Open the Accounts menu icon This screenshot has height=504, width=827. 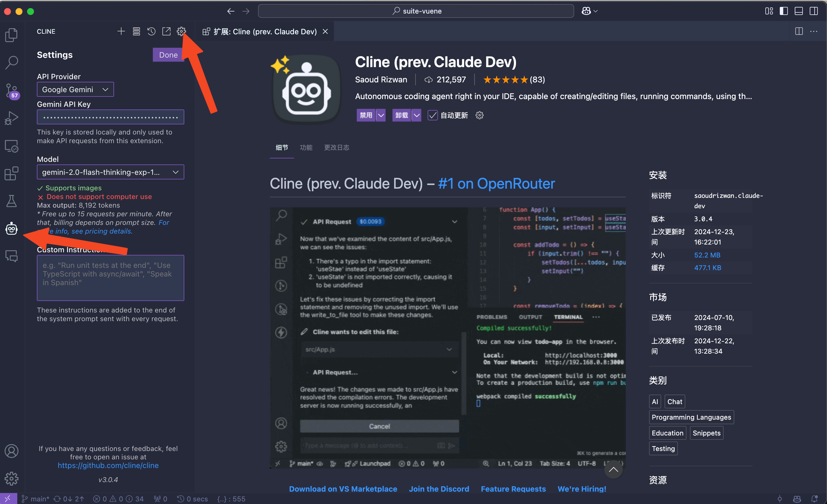point(12,451)
